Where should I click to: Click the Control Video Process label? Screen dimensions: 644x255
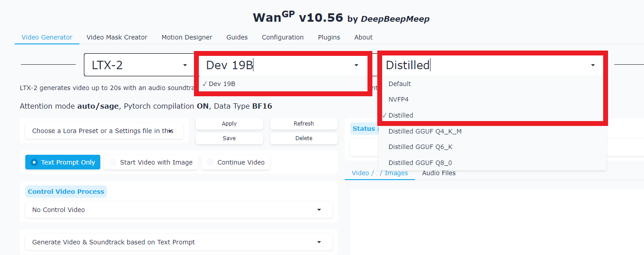coord(66,192)
